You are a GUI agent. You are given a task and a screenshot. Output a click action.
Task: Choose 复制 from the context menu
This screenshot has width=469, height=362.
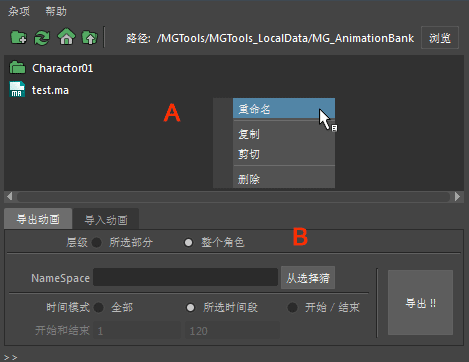click(x=284, y=134)
